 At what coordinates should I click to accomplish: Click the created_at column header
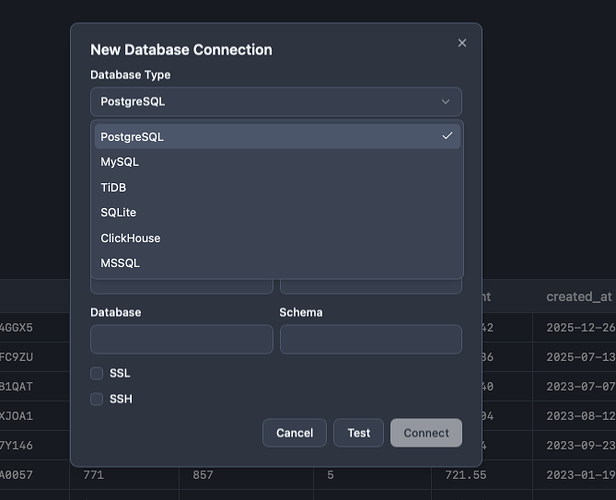[x=578, y=297]
